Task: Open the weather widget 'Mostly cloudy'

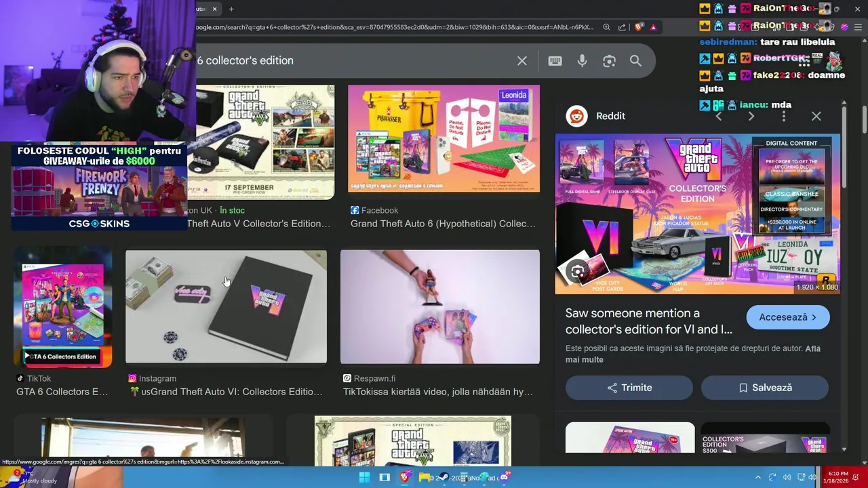Action: pos(33,477)
